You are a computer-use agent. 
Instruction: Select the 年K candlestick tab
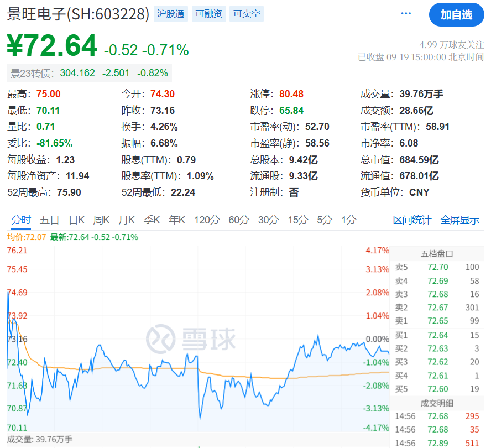tap(177, 220)
